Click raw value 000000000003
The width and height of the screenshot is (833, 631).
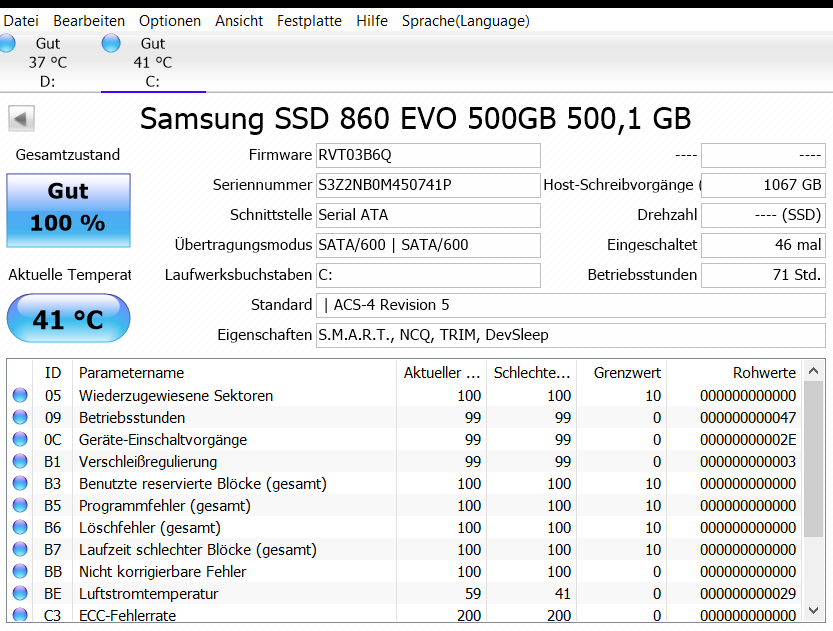(748, 462)
